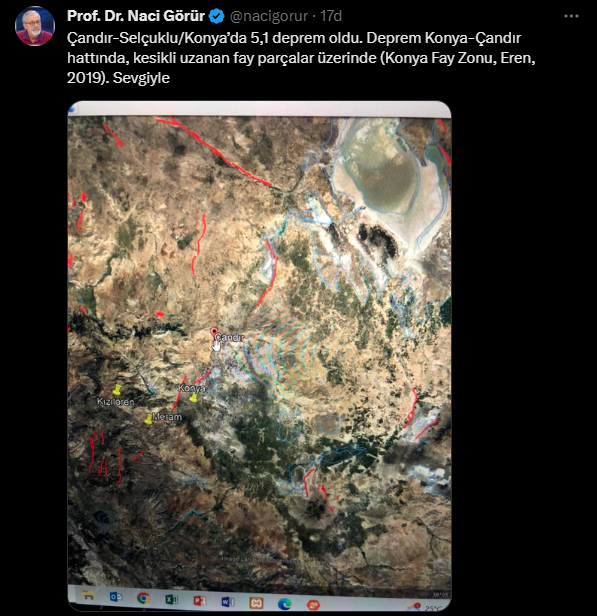Open Outlook from the photographed taskbar
Screen dimensions: 597x616
click(x=116, y=597)
